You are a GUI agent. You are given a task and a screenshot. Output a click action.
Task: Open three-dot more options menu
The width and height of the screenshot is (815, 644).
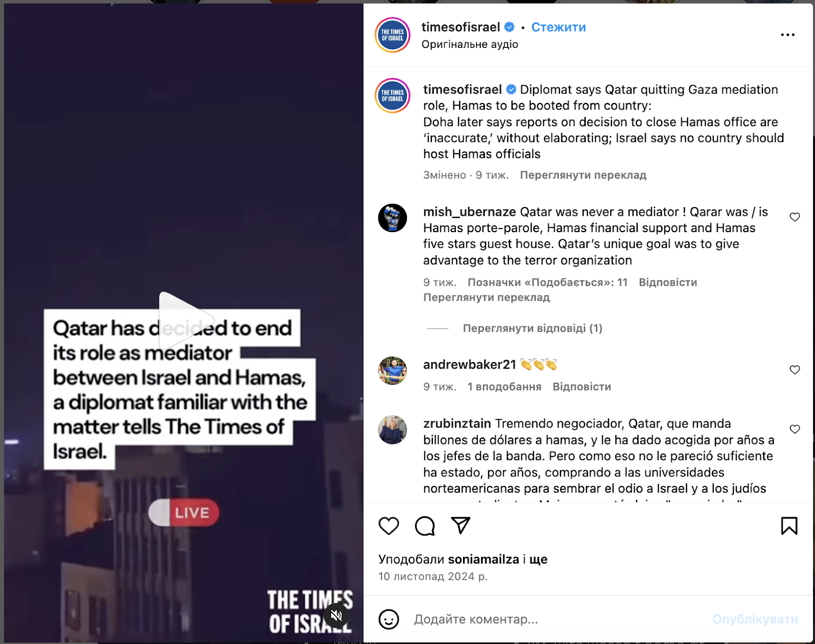click(x=787, y=35)
